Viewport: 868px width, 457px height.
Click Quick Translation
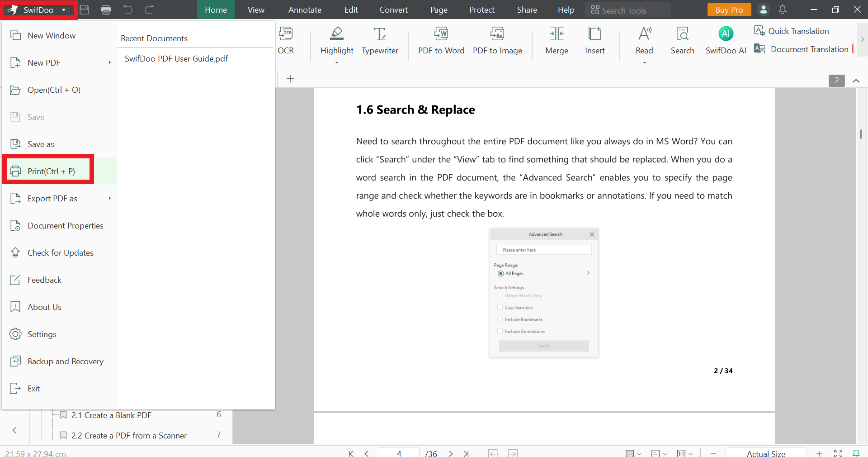[792, 31]
